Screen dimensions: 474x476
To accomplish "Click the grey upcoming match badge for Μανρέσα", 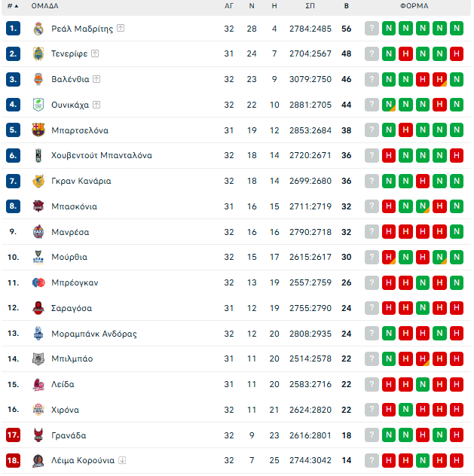I will coord(372,232).
